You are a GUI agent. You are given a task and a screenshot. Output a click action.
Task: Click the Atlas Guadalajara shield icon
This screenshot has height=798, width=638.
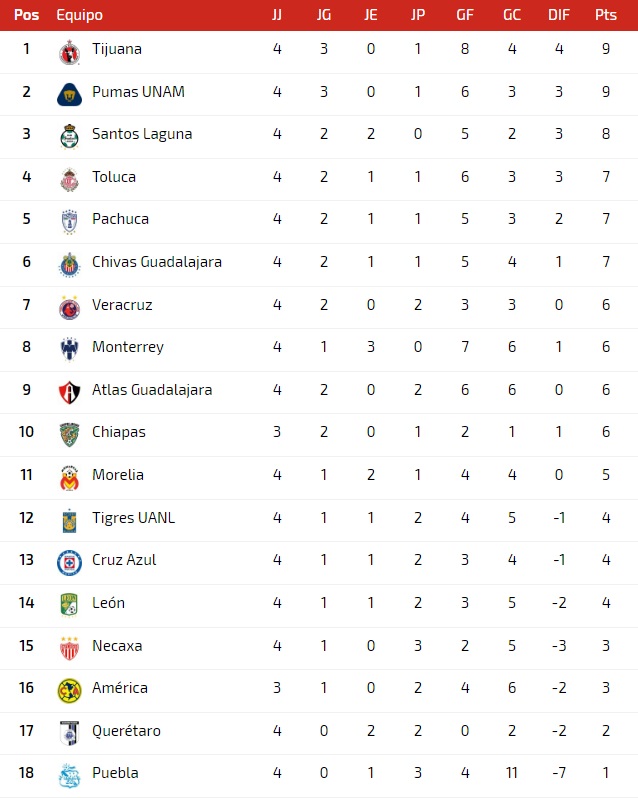point(69,392)
